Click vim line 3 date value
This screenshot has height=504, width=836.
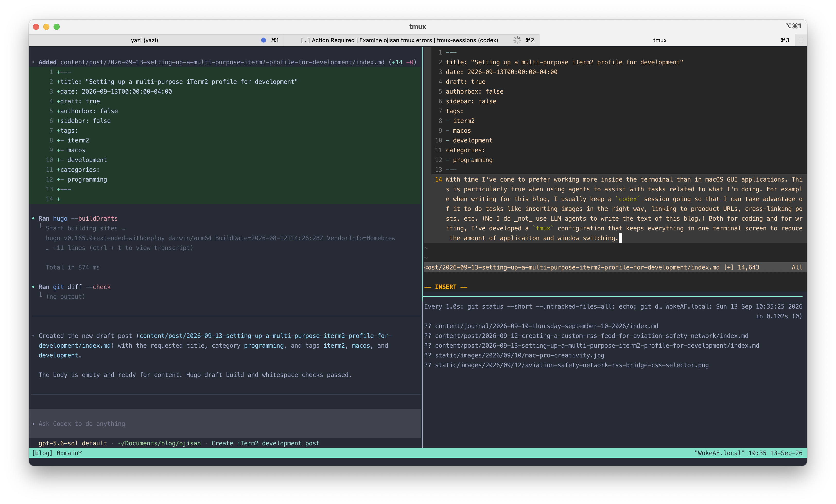point(512,72)
